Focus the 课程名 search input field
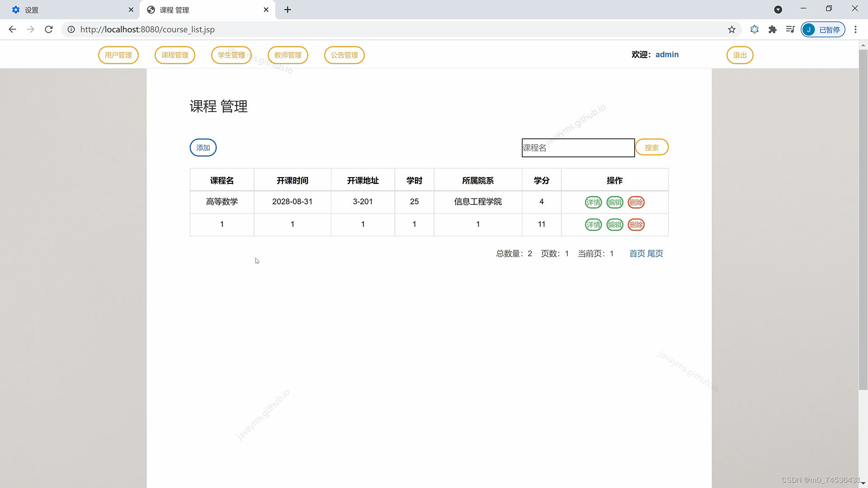This screenshot has width=868, height=488. [x=578, y=148]
